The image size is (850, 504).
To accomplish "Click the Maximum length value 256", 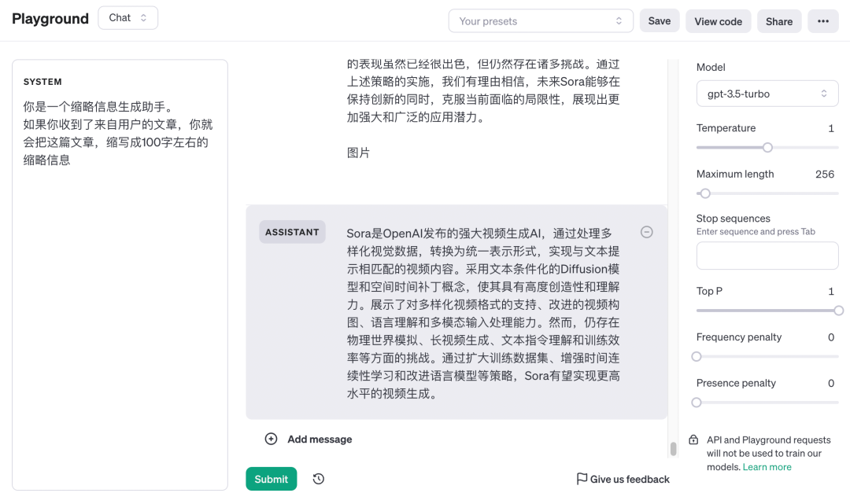I will point(825,175).
